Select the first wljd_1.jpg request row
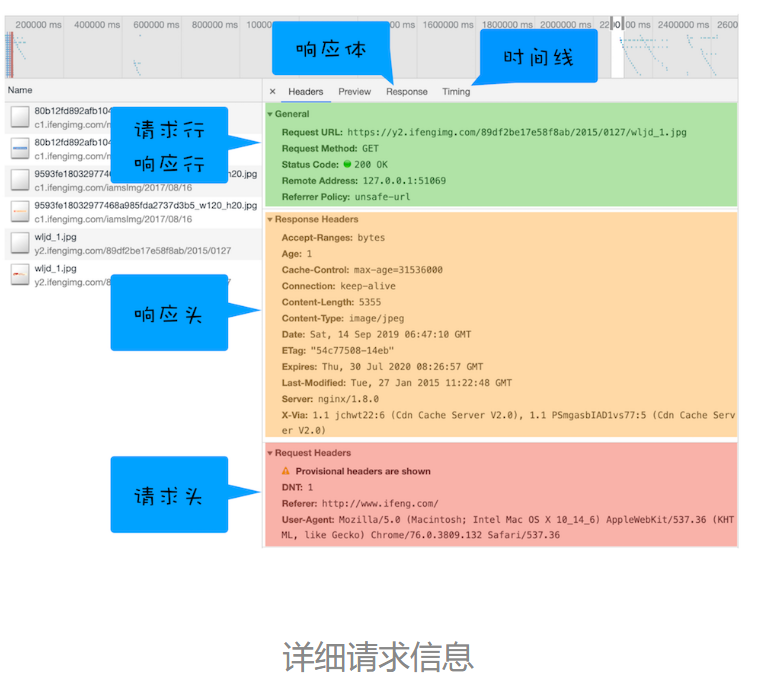This screenshot has width=781, height=682. 133,244
